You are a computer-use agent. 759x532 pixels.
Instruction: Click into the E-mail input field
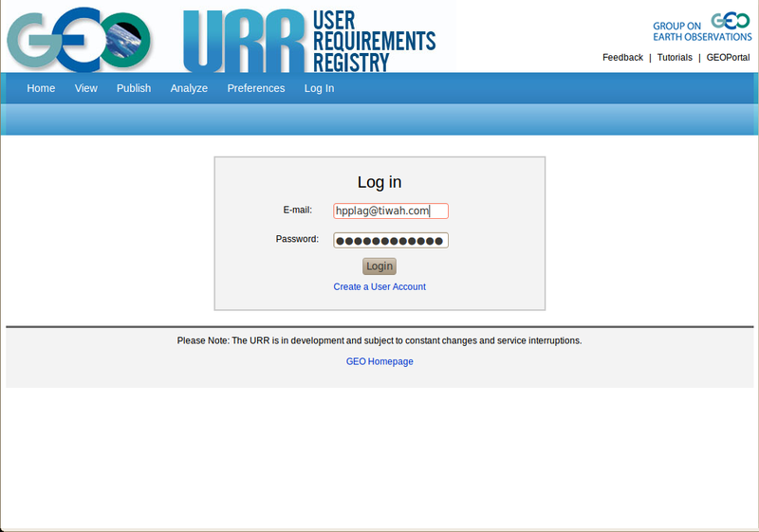tap(390, 211)
